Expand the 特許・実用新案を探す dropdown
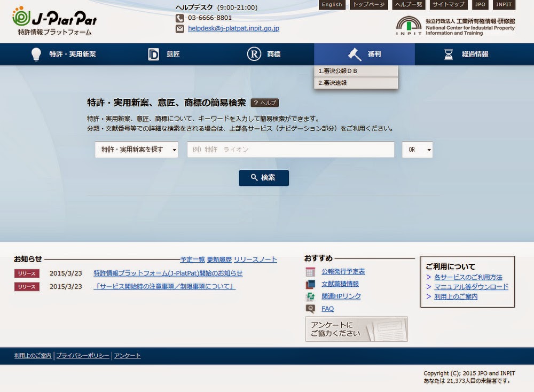 tap(137, 150)
